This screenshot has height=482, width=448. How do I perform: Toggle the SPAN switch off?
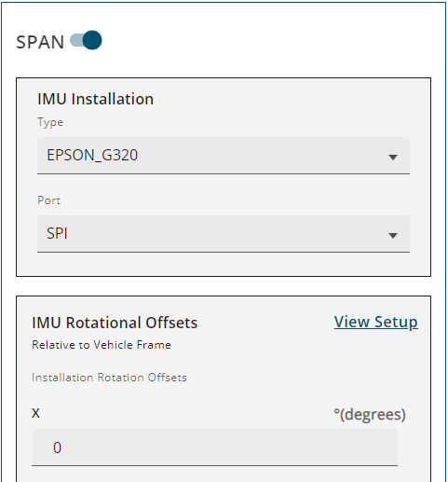click(x=86, y=40)
